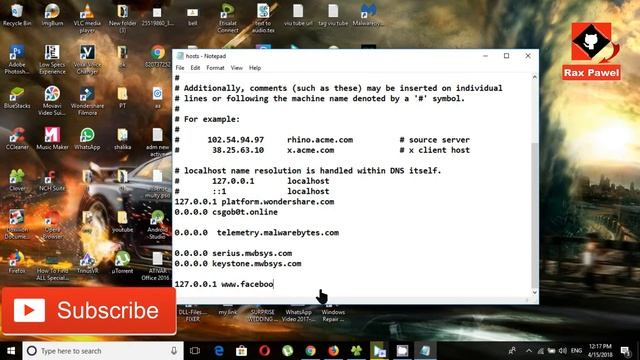Select the Malwarebytes desktop icon

pos(368,15)
